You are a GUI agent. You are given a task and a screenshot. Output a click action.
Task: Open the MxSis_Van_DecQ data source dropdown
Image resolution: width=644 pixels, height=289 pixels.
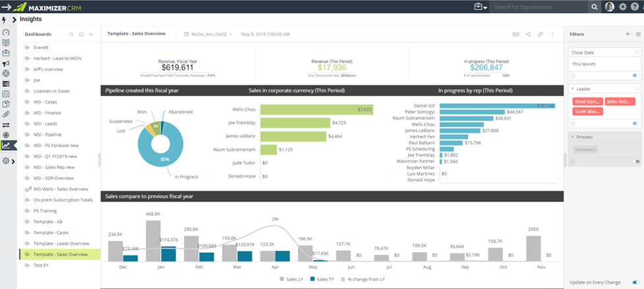coord(208,34)
